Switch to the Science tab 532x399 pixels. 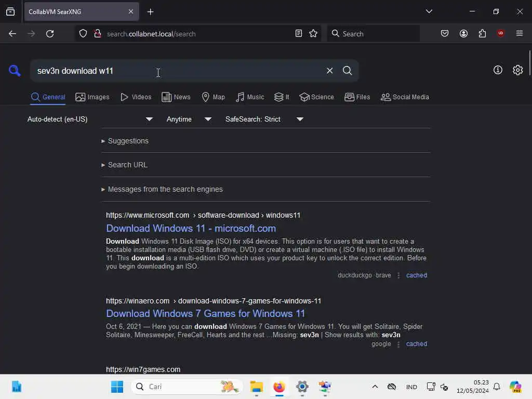316,97
